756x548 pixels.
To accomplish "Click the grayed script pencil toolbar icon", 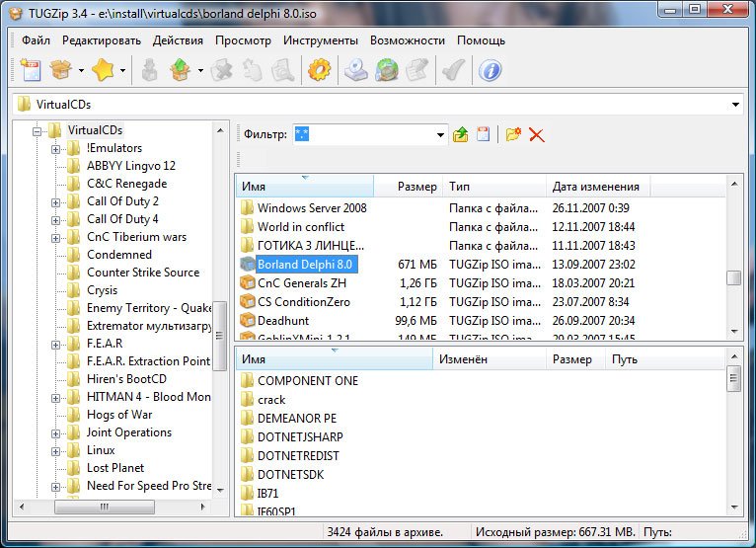I will click(417, 70).
